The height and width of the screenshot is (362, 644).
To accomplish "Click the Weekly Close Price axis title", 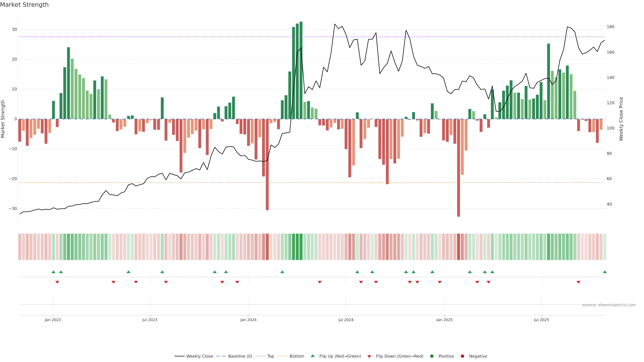I will [x=621, y=119].
